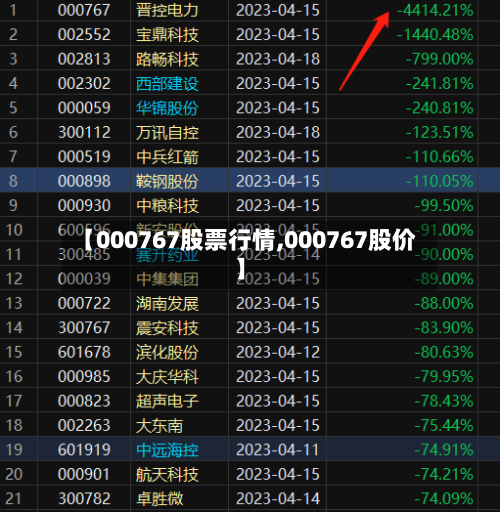Click the -88.00% value
Screen dimensions: 500x512
point(444,303)
